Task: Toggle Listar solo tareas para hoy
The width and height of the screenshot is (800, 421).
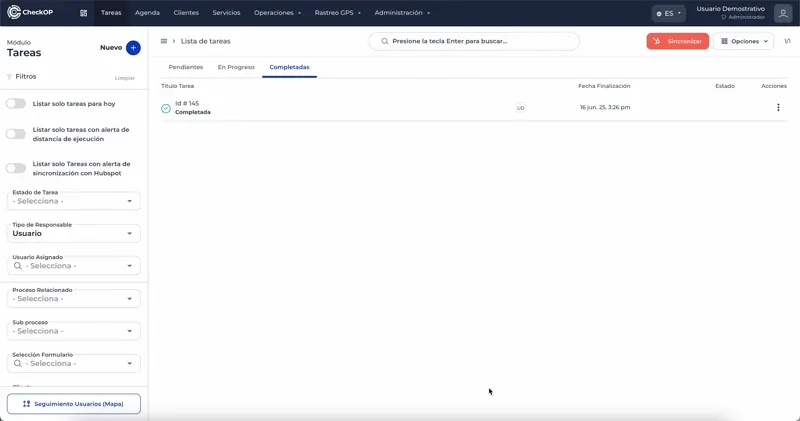Action: tap(16, 104)
